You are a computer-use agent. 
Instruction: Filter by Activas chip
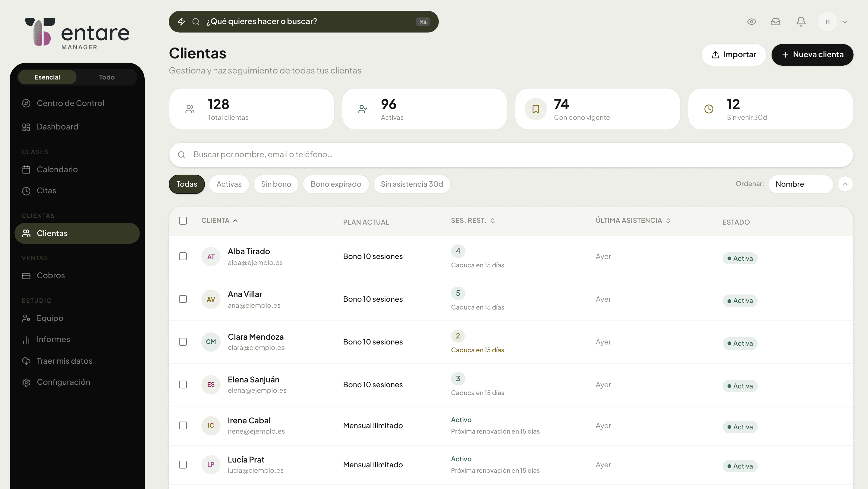tap(229, 184)
